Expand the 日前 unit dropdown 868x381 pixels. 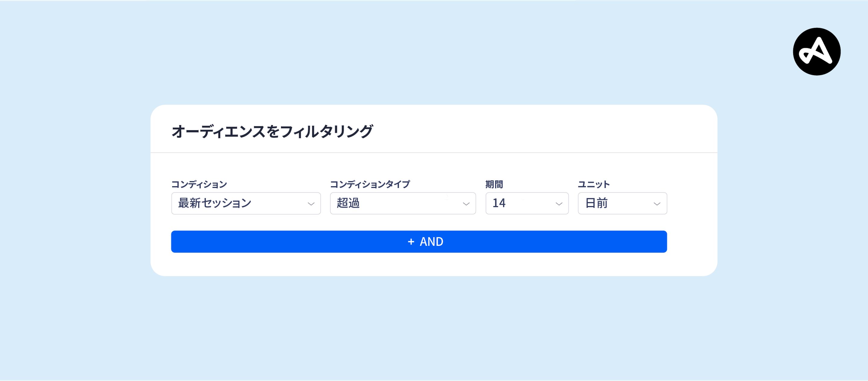(x=622, y=204)
